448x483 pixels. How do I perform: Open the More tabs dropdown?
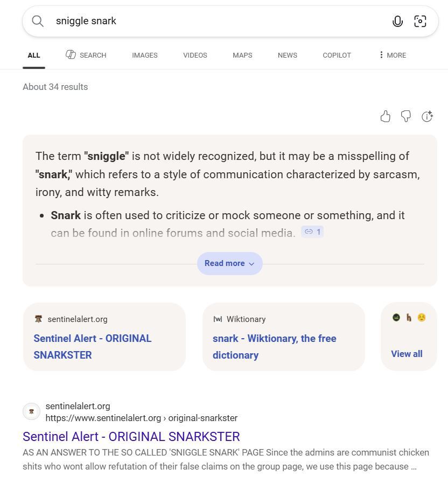coord(393,55)
